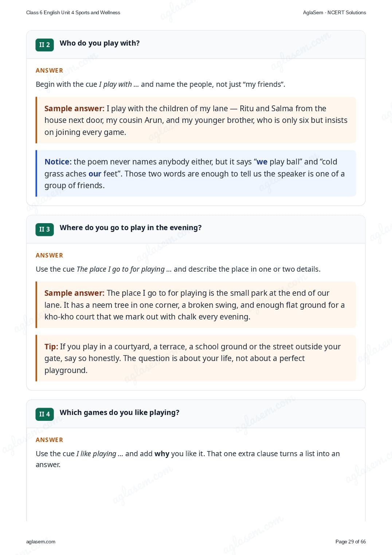Click the II 3 question badge
Screen dimensions: 392x555
click(x=44, y=229)
